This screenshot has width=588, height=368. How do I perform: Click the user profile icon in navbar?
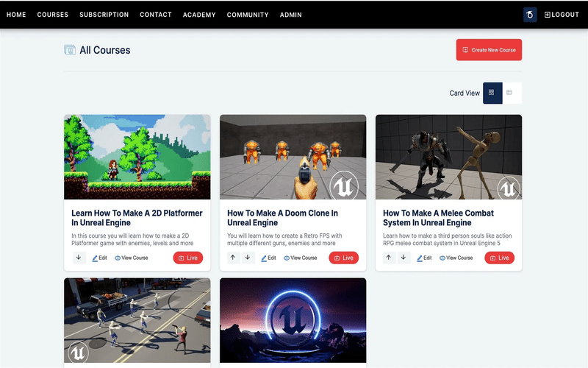point(530,15)
